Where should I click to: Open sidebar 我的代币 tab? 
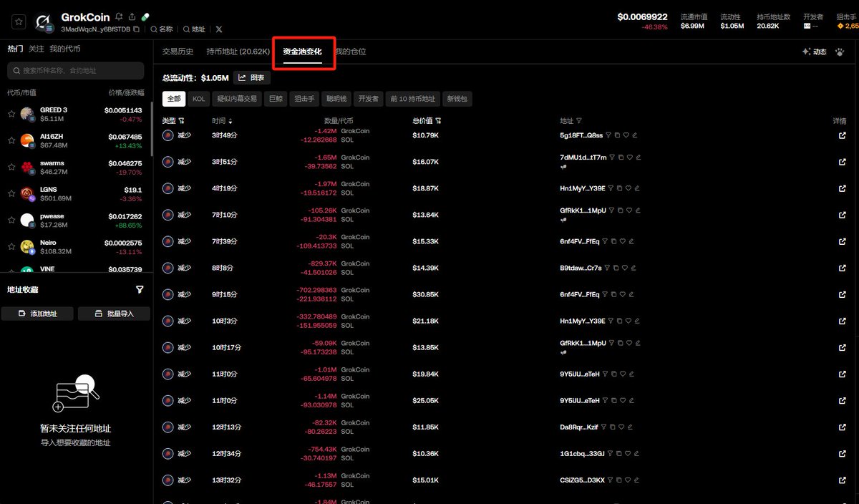65,49
